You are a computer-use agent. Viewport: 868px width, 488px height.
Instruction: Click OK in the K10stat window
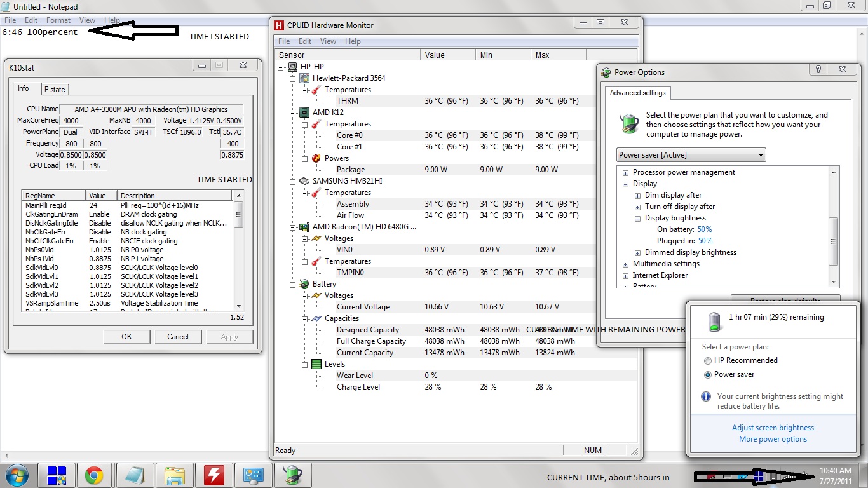click(126, 337)
